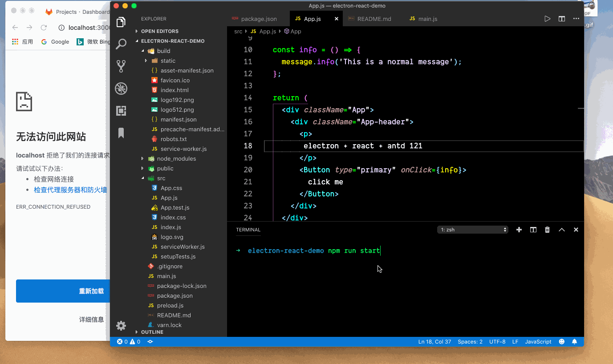The image size is (613, 364).
Task: Change the UTF-8 encoding
Action: 497,342
